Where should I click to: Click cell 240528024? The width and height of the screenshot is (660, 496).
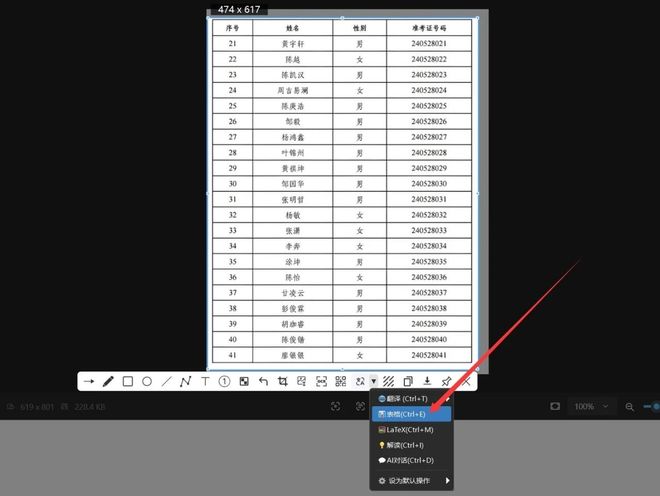tap(429, 90)
